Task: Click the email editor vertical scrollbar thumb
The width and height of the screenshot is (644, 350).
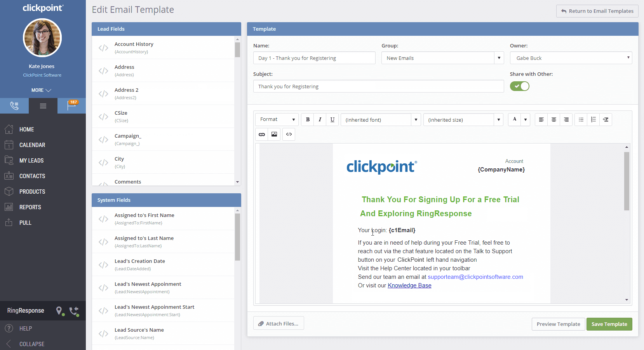Action: pos(627,181)
